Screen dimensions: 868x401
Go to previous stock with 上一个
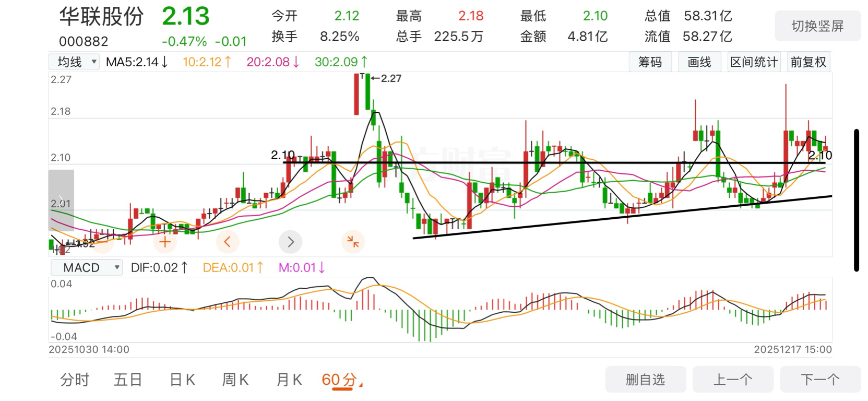(x=733, y=380)
